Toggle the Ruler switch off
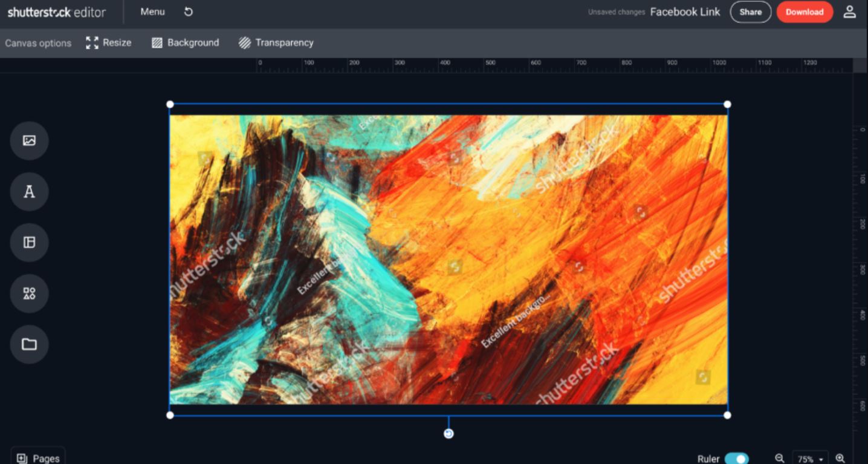The image size is (868, 464). click(x=736, y=459)
